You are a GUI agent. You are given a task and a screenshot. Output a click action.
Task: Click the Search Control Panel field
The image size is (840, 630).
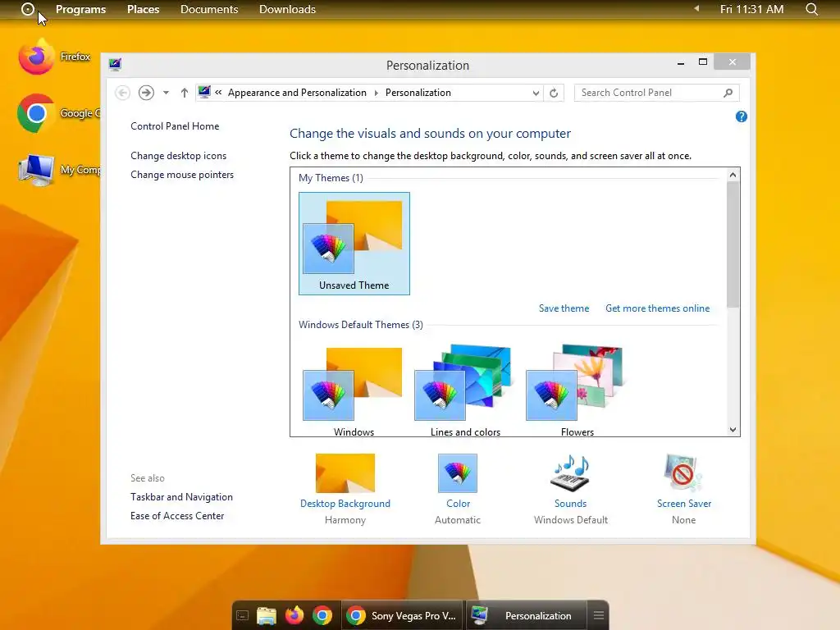pos(656,93)
